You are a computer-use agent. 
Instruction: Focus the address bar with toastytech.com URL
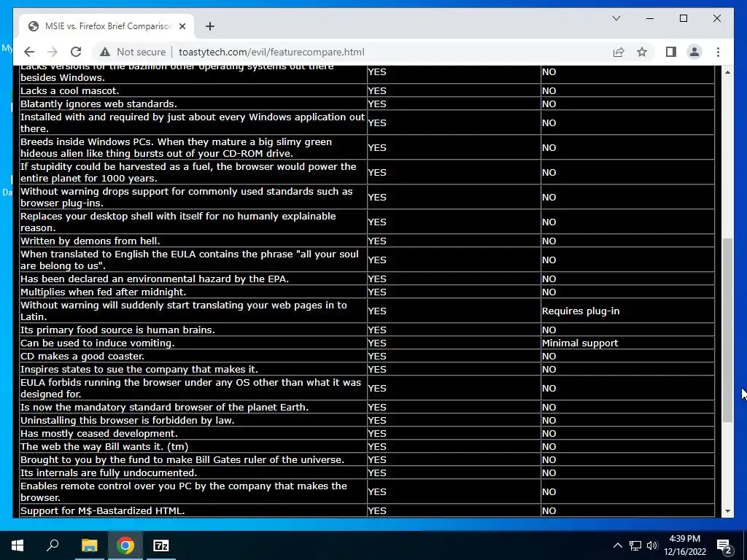[x=271, y=52]
